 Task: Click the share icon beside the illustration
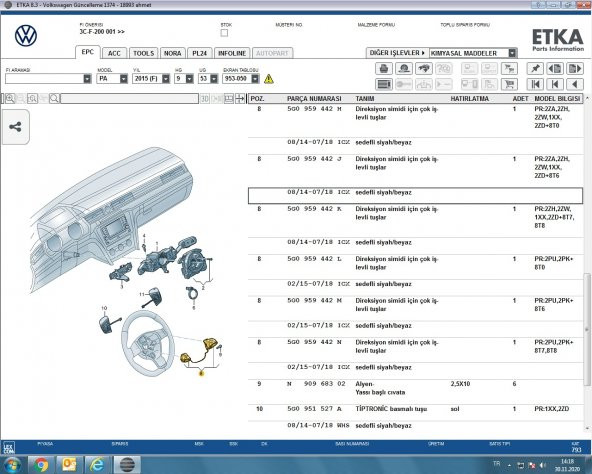[x=15, y=127]
